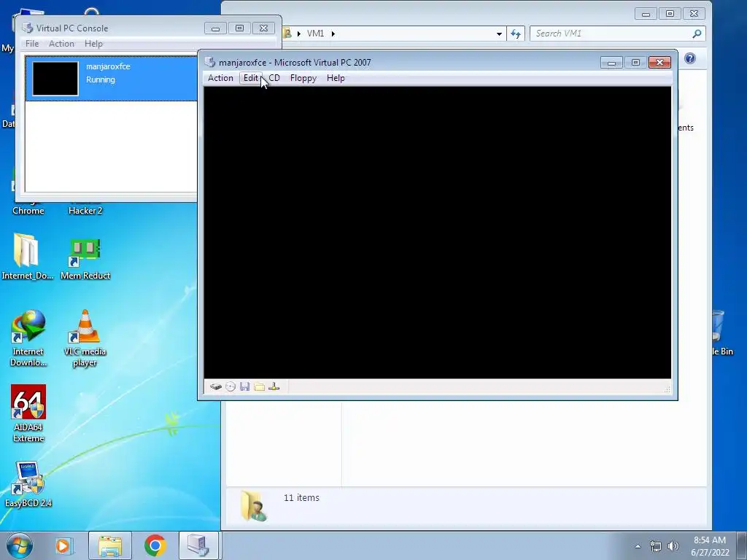Viewport: 747px width, 560px height.
Task: Minimize the manjaroxfce Virtual PC window
Action: pos(611,63)
